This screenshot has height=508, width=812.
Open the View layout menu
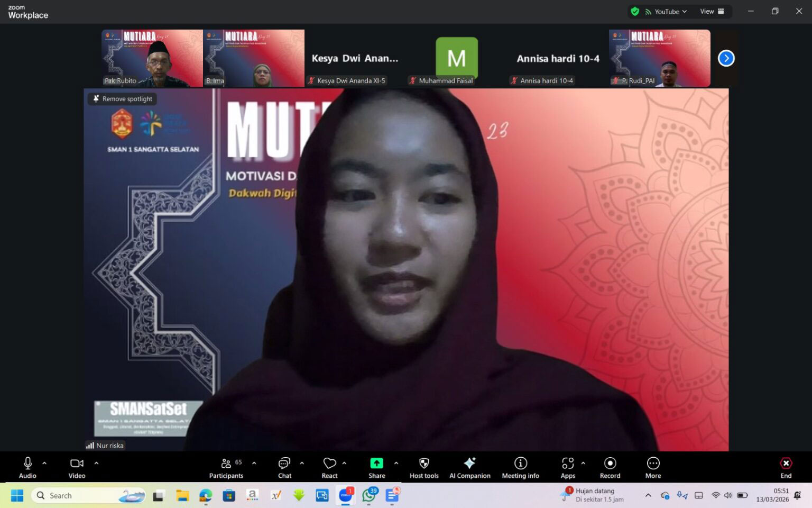point(712,12)
